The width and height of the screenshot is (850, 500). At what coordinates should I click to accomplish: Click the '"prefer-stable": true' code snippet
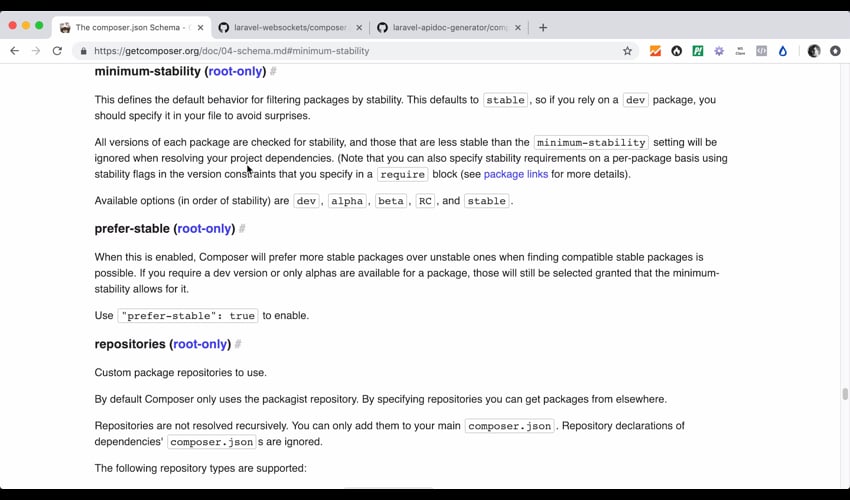pos(188,316)
